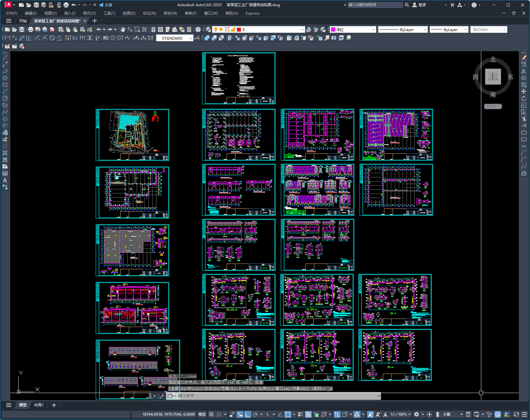Click the 模型 button in status bar
Screen dimensions: 530x420
(x=202, y=414)
